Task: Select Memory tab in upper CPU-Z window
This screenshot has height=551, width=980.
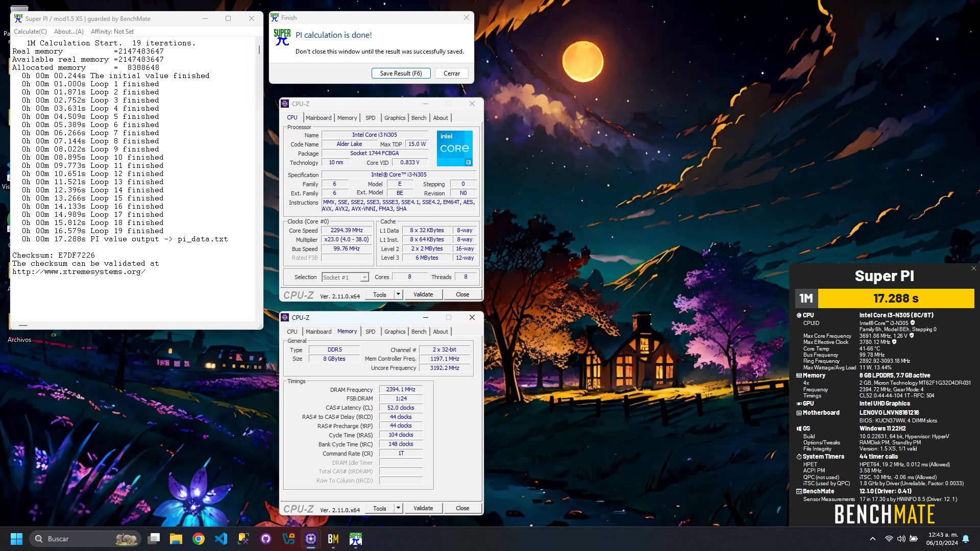Action: (347, 118)
